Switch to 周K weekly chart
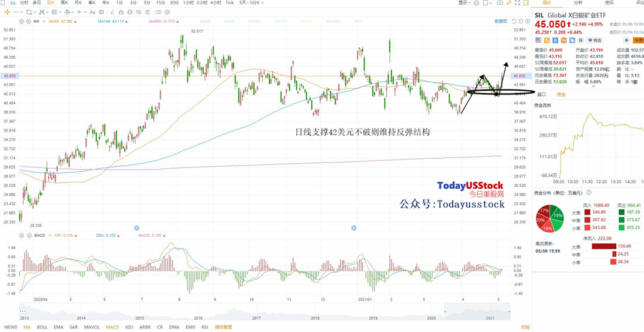 coord(64,2)
